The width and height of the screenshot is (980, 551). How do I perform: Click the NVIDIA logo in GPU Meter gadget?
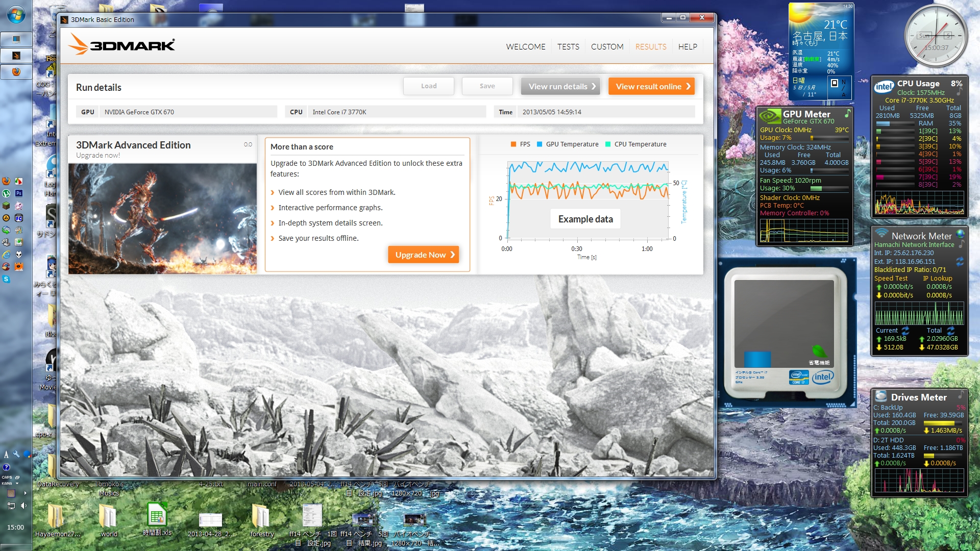[x=770, y=116]
